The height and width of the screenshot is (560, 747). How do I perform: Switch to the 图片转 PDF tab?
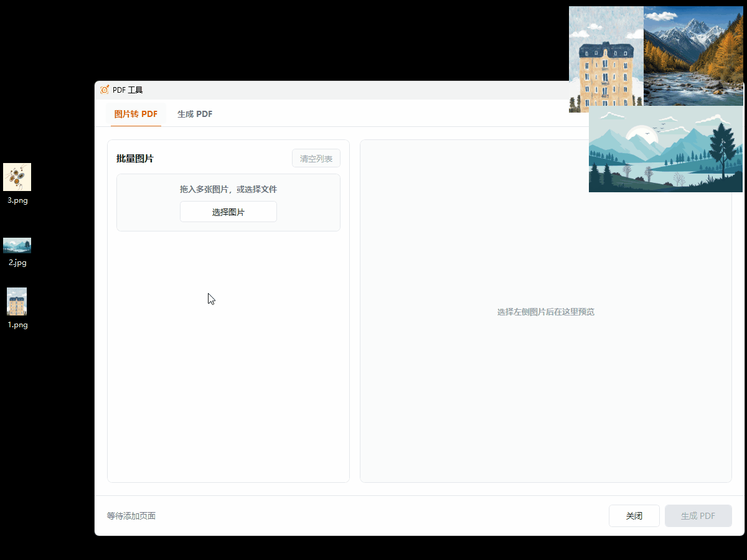(x=136, y=114)
